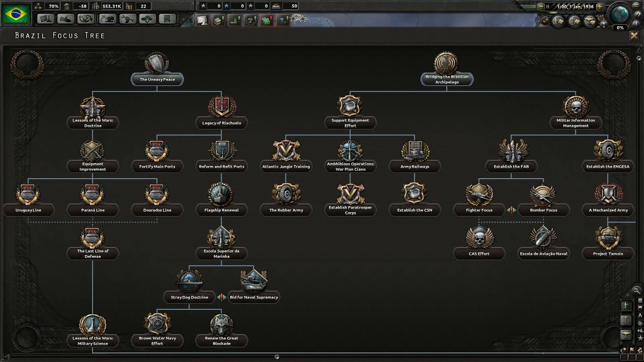This screenshot has height=362, width=644.
Task: Open the Production wrench screen
Action: click(127, 19)
